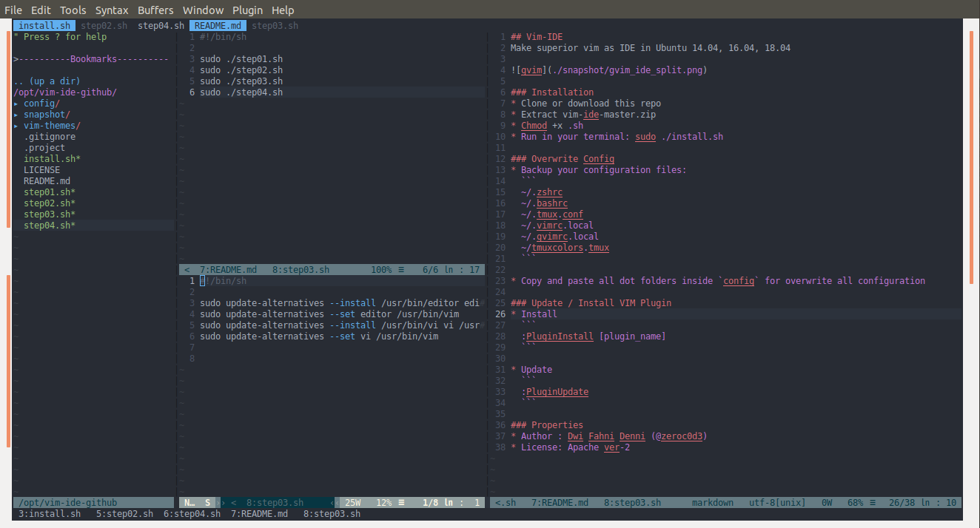Select buffer 6:step04.sh in bottom bufferline

click(192, 513)
